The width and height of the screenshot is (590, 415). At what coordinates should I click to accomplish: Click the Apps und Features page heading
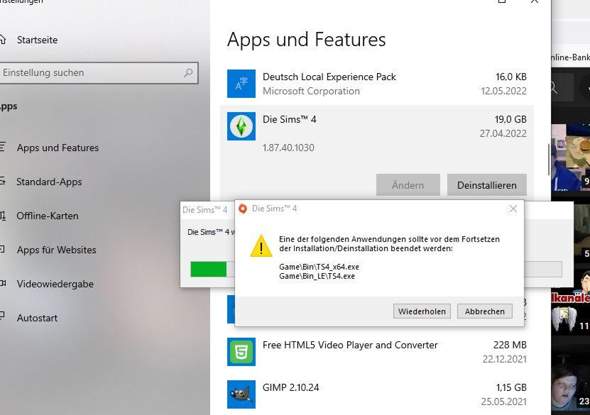tap(307, 40)
